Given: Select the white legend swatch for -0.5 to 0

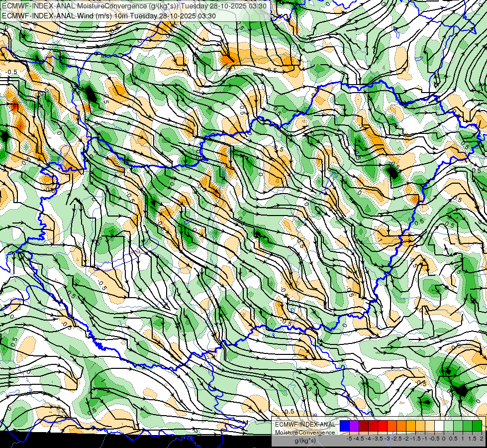Looking at the screenshot, I should [439, 426].
